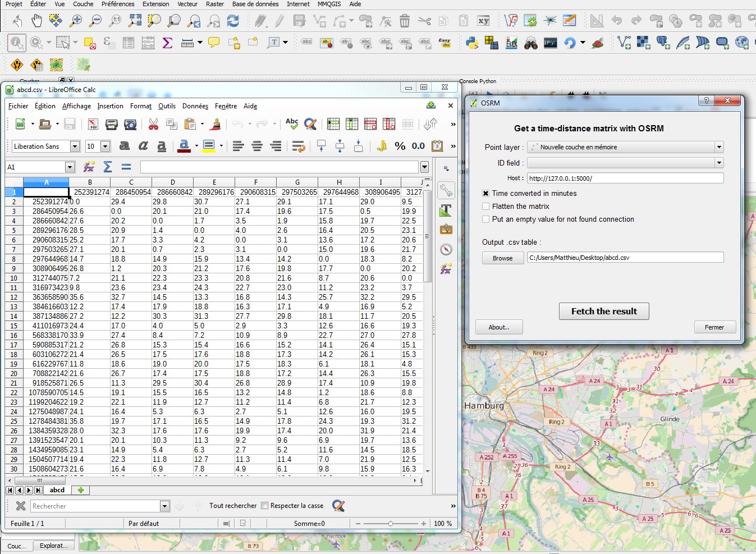Center align text in Calc toolbar
The height and width of the screenshot is (554, 756).
[257, 146]
